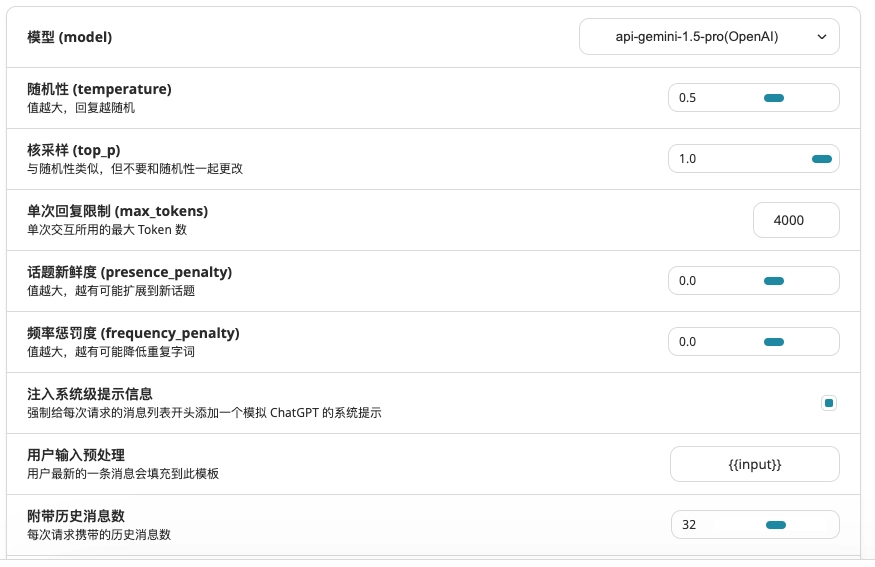Viewport: 875px width, 567px height.
Task: Click the history message count slider handle
Action: pos(775,525)
